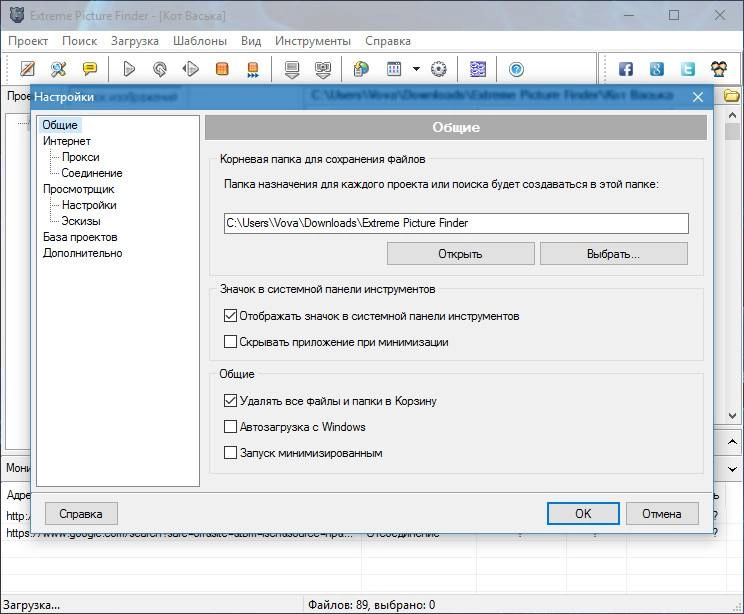Click the orange stop icon with blue arrows
The width and height of the screenshot is (744, 614).
[x=253, y=69]
